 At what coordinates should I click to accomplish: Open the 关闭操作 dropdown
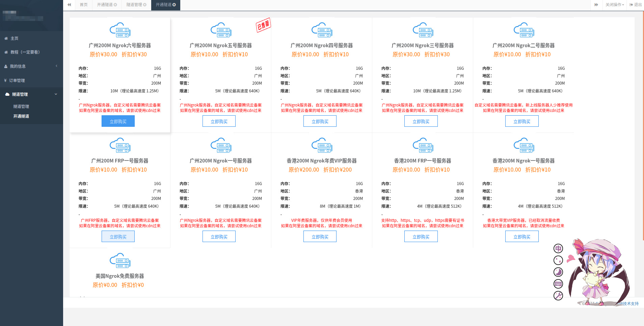tap(614, 5)
